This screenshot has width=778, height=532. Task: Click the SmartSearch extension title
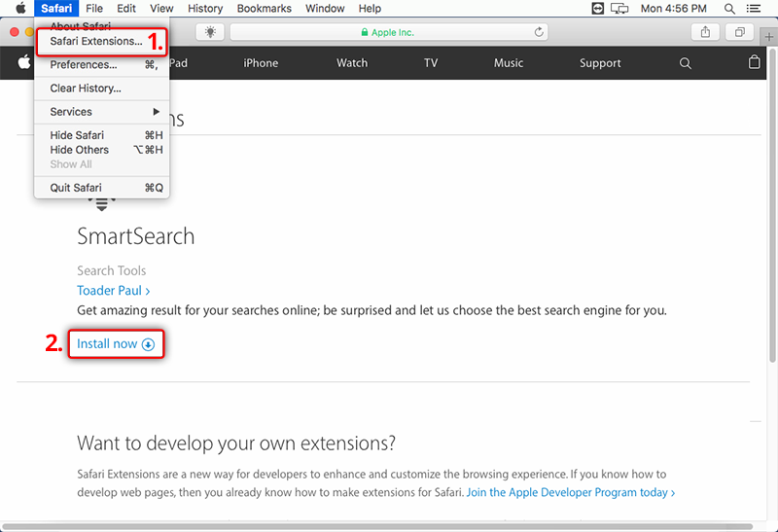coord(135,236)
